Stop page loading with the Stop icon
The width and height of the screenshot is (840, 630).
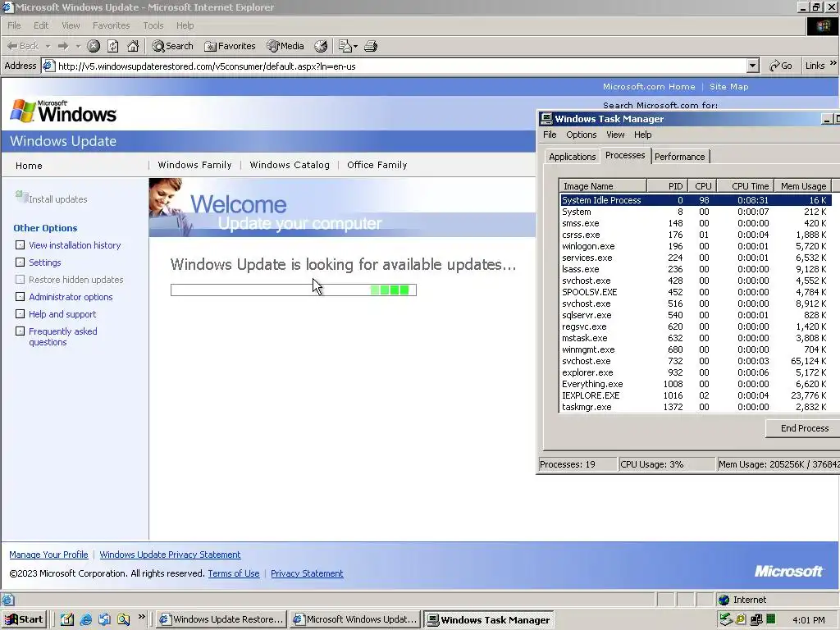(94, 46)
